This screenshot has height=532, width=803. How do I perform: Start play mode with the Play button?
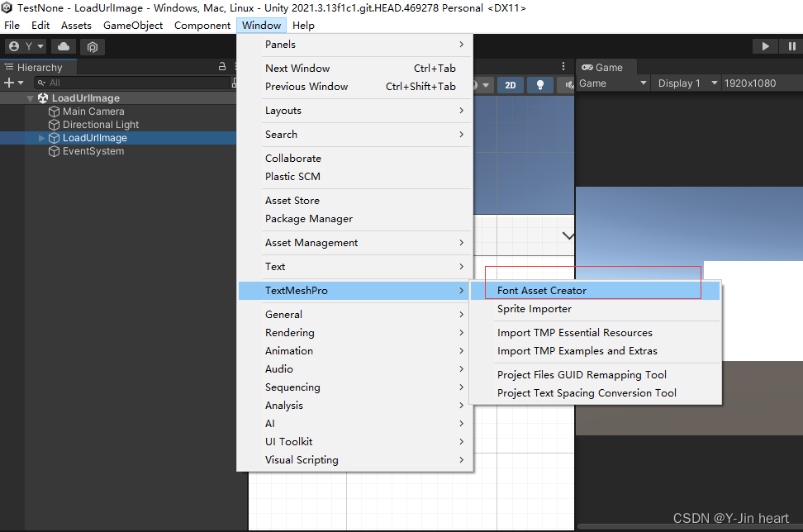765,46
